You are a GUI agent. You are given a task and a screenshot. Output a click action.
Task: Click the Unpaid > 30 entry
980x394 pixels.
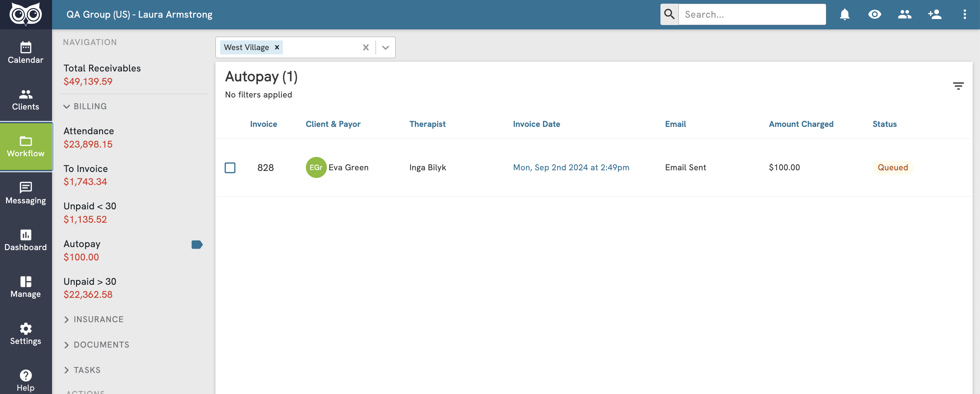[89, 282]
